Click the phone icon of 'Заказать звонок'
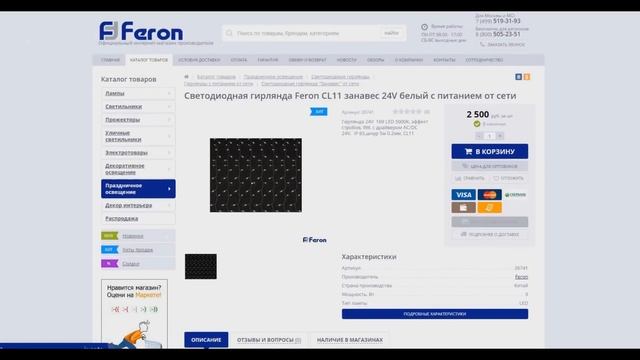This screenshot has height=360, width=640. point(482,44)
